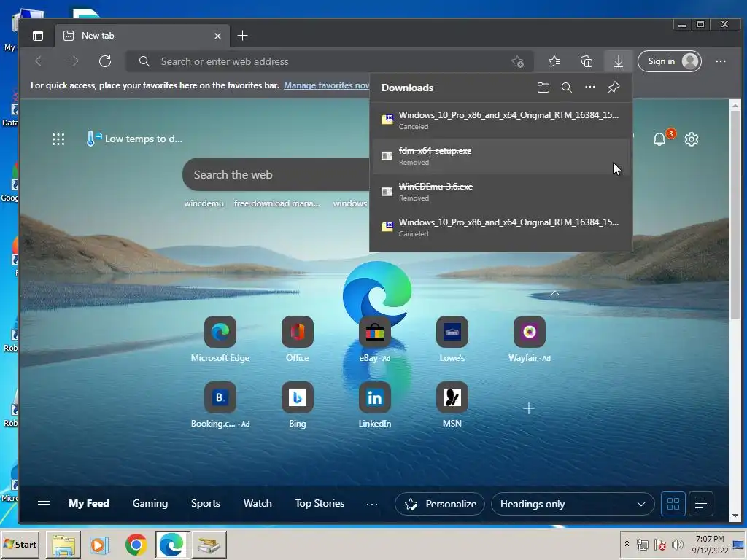Open the notifications bell icon
This screenshot has height=560, width=747.
pos(659,139)
